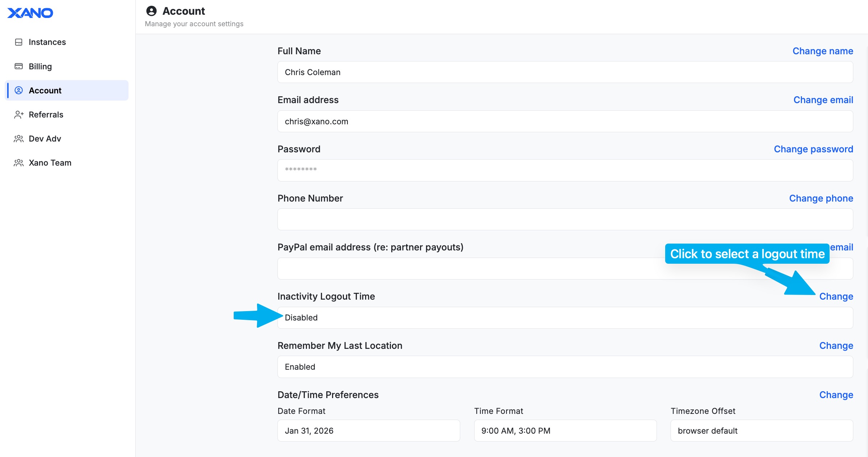
Task: Switch to the Dev Adv workspace
Action: (x=67, y=139)
